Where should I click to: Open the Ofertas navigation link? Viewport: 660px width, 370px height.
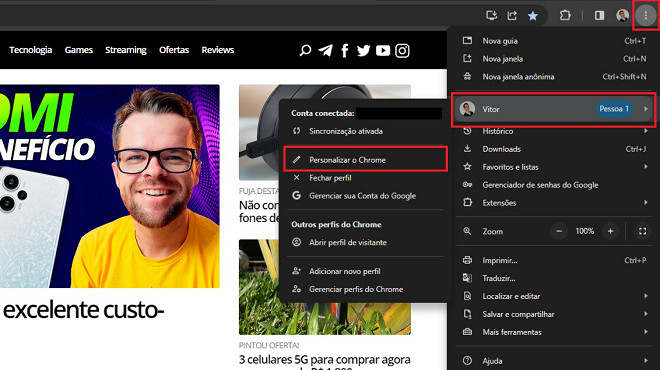174,50
